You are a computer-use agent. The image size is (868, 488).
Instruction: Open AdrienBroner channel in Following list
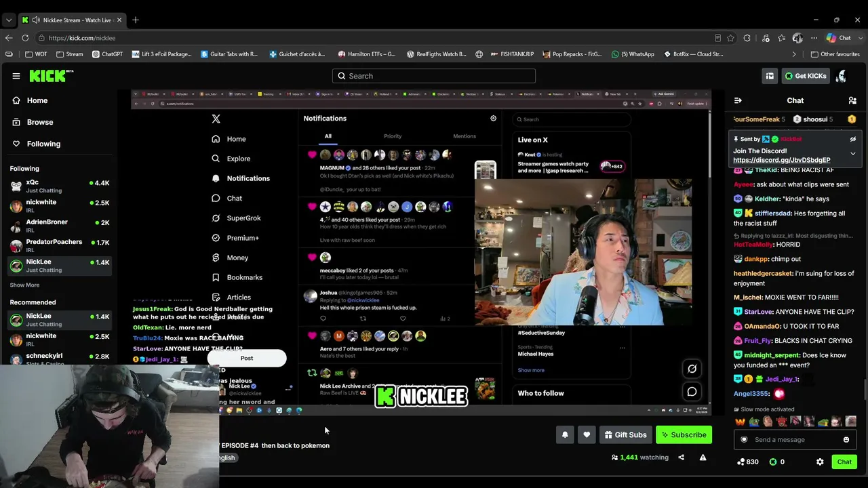click(x=60, y=226)
